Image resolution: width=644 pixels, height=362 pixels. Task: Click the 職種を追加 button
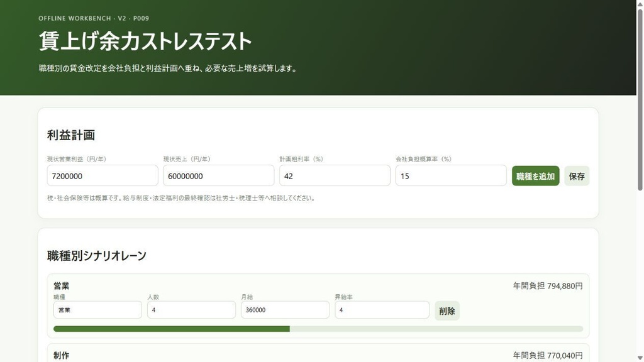[535, 176]
